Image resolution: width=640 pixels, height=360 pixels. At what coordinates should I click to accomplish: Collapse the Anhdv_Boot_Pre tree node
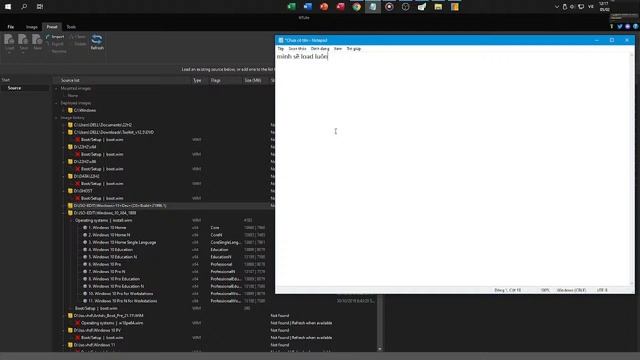63,316
